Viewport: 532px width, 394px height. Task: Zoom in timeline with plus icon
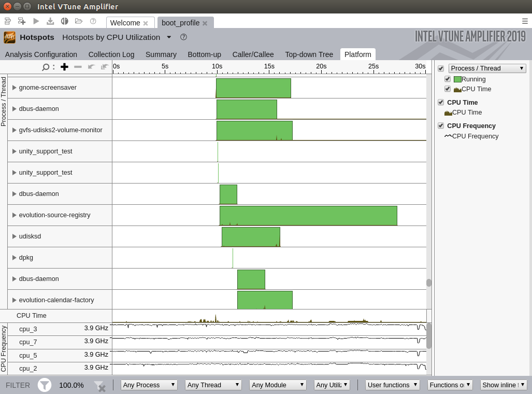click(x=64, y=67)
